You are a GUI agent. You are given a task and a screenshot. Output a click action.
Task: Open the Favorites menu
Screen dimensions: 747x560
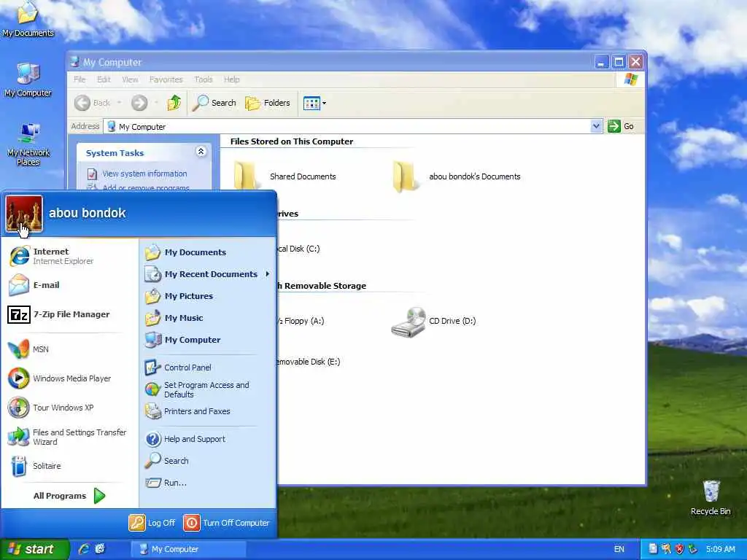tap(166, 79)
